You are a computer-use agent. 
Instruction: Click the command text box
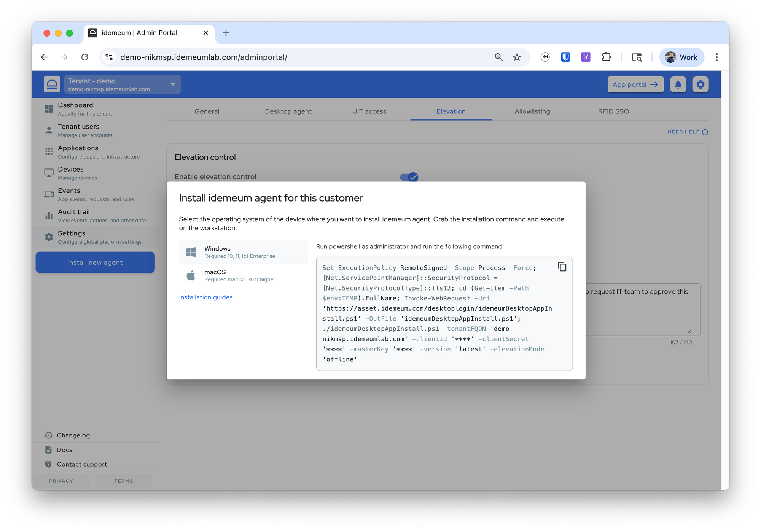pos(444,314)
